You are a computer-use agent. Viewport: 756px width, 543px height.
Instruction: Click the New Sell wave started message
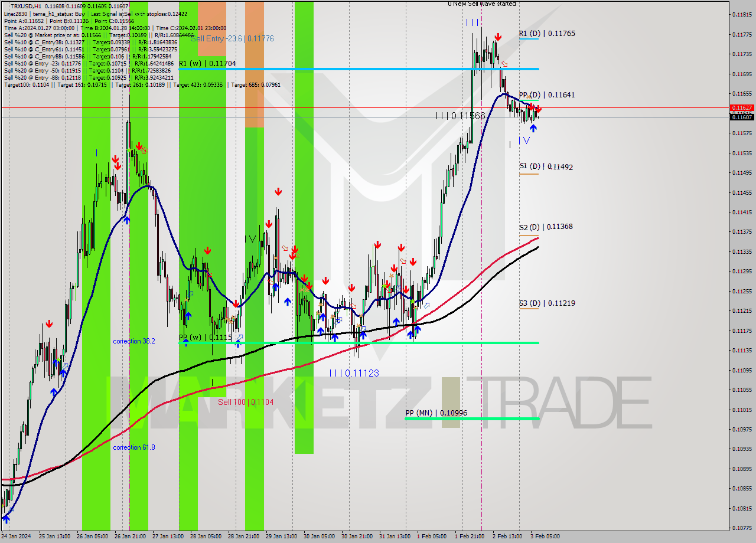tap(482, 4)
